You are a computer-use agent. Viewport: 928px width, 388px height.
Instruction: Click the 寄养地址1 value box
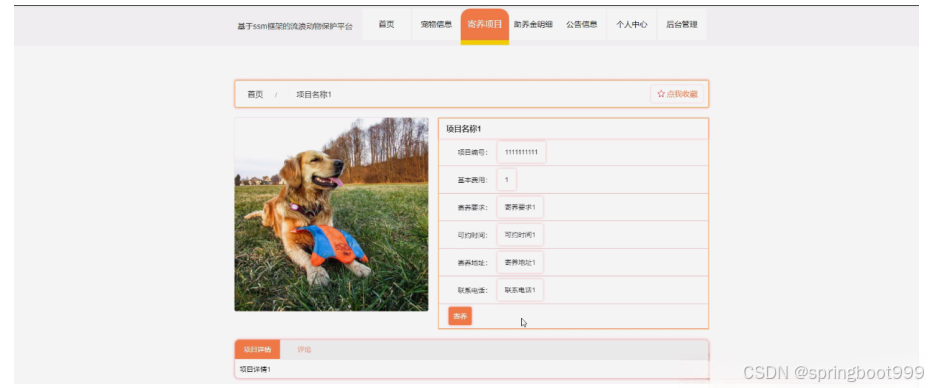520,263
